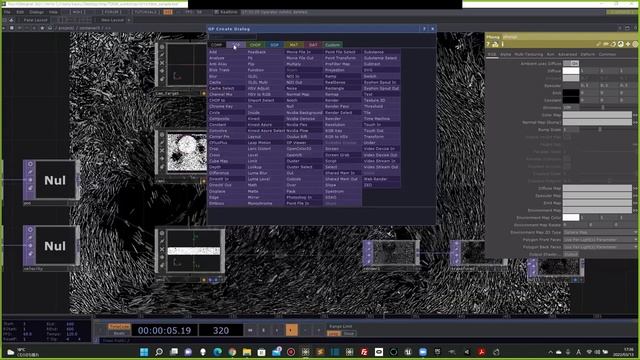
Task: Open the Environment Map field's expand arrow
Action: click(x=635, y=210)
